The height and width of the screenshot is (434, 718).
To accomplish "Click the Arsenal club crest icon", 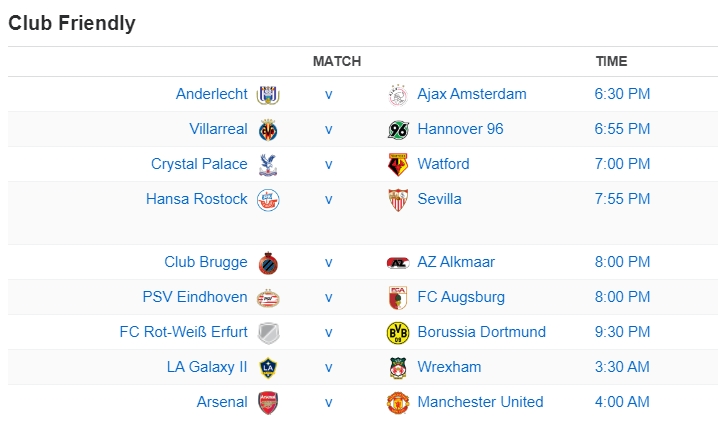I will tap(268, 403).
